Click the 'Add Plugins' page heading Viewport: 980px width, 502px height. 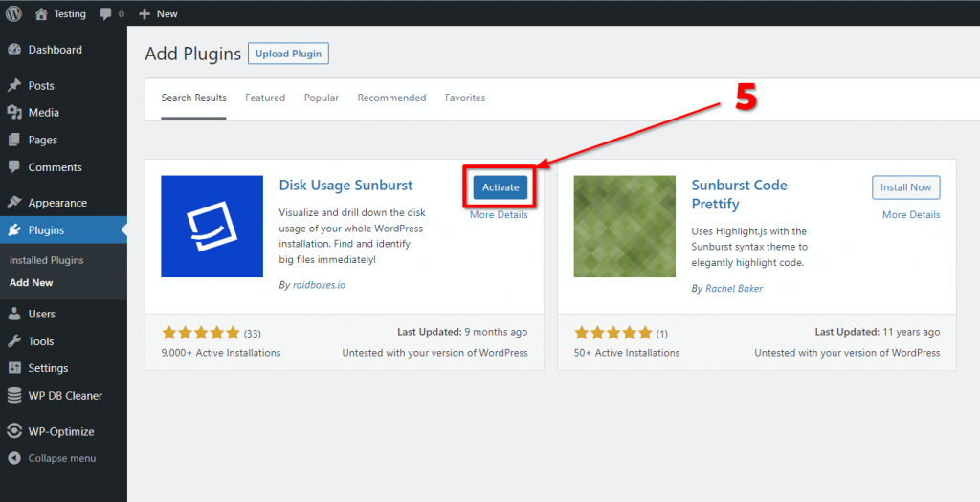click(x=192, y=54)
